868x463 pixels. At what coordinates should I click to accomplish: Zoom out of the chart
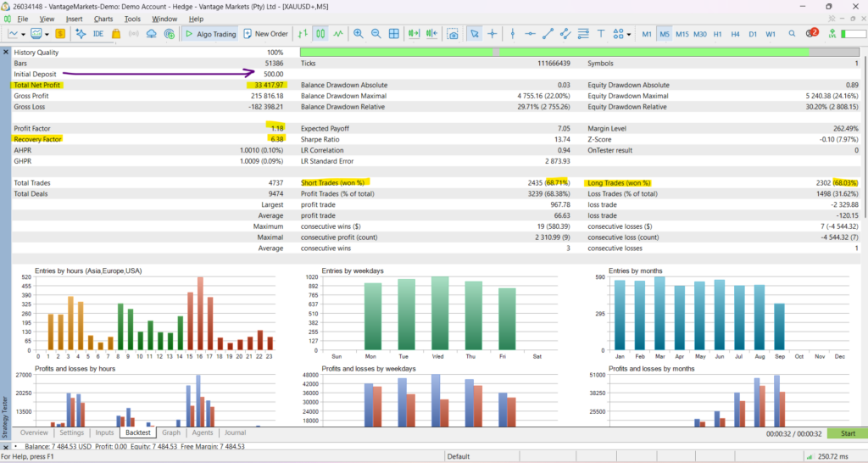(x=376, y=34)
